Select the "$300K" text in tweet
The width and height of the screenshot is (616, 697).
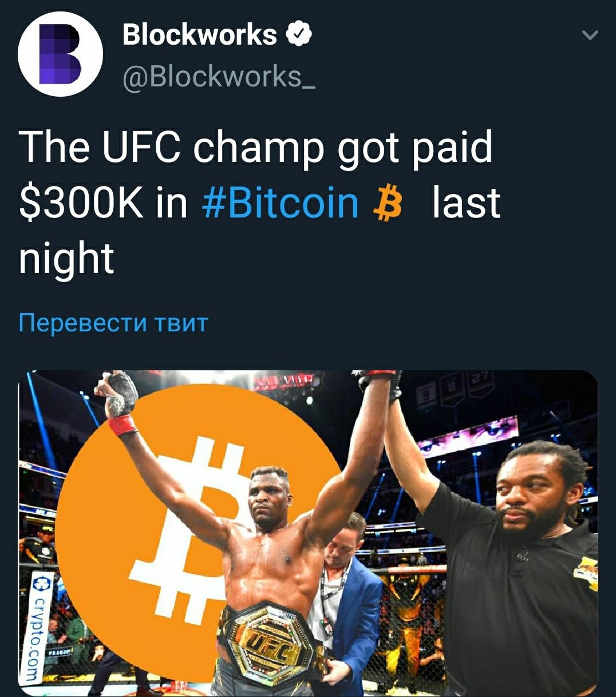(x=81, y=203)
